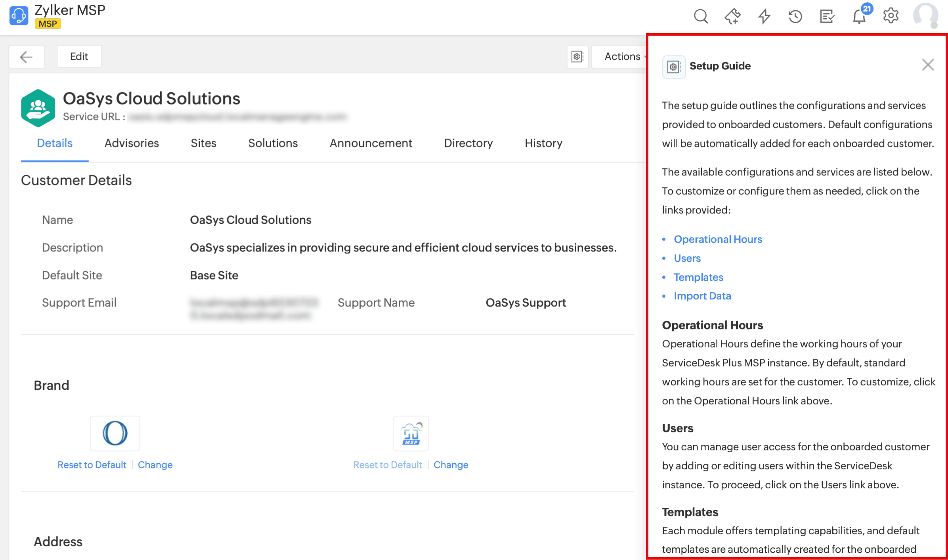The height and width of the screenshot is (560, 948).
Task: Open the notes checklist icon in header
Action: click(827, 16)
